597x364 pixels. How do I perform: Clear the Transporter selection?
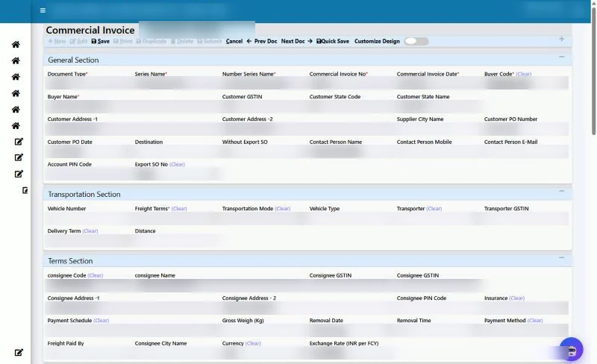[x=434, y=208]
